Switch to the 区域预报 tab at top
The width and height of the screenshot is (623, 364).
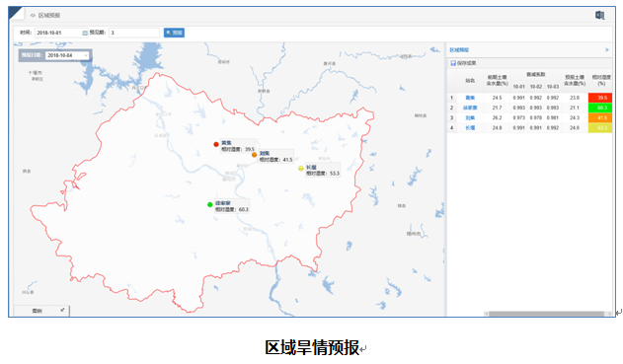tap(48, 16)
